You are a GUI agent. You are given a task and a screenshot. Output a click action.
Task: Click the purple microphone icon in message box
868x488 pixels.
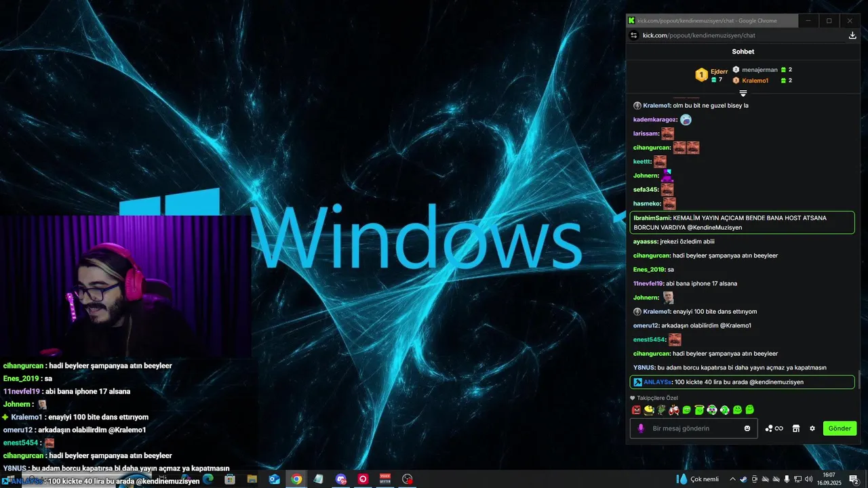point(641,428)
